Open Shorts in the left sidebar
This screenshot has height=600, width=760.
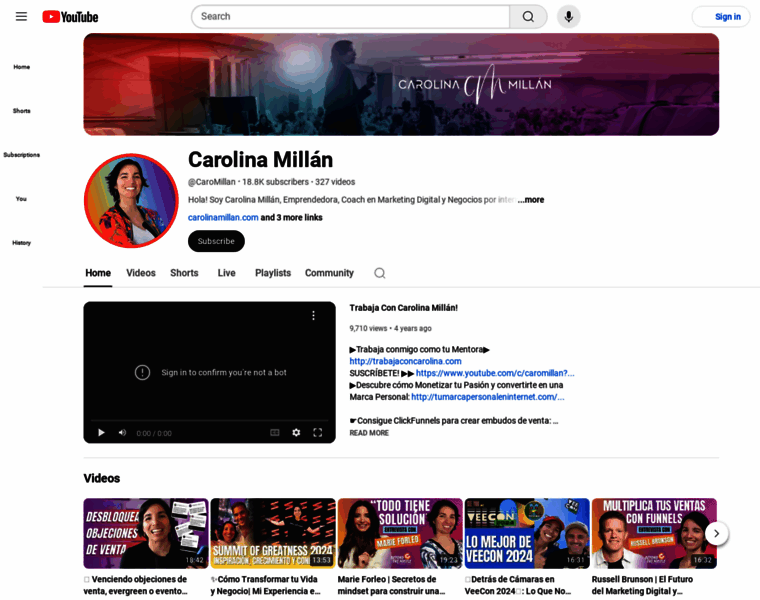[21, 111]
